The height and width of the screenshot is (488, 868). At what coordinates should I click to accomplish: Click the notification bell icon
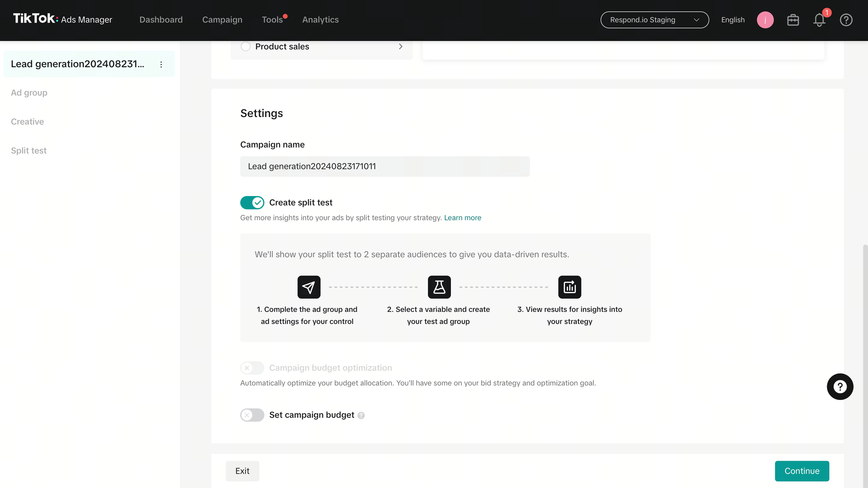pyautogui.click(x=819, y=20)
